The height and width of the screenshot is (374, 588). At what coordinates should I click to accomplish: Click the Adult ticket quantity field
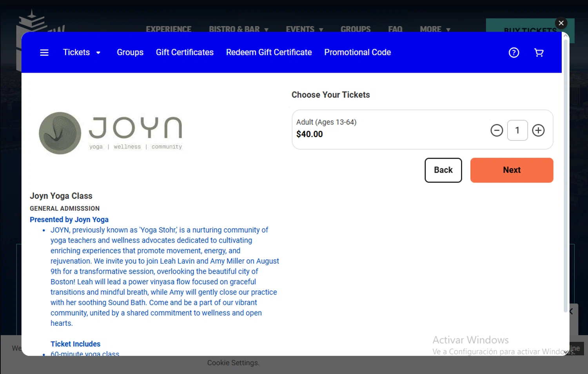(517, 130)
